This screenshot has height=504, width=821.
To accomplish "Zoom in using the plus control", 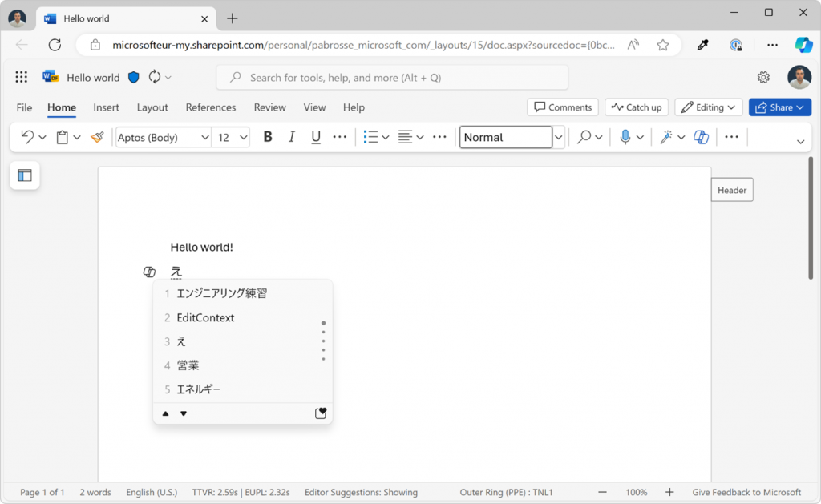I will (669, 492).
